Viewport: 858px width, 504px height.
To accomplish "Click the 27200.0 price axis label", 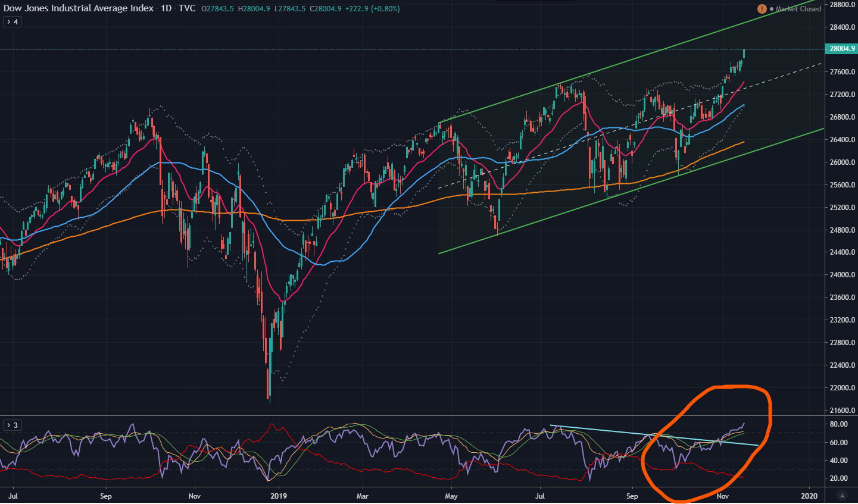I will (x=842, y=95).
